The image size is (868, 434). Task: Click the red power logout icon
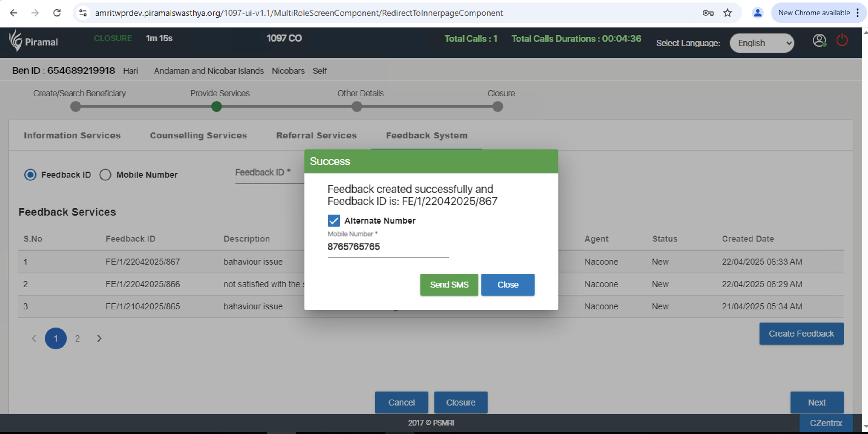tap(841, 40)
